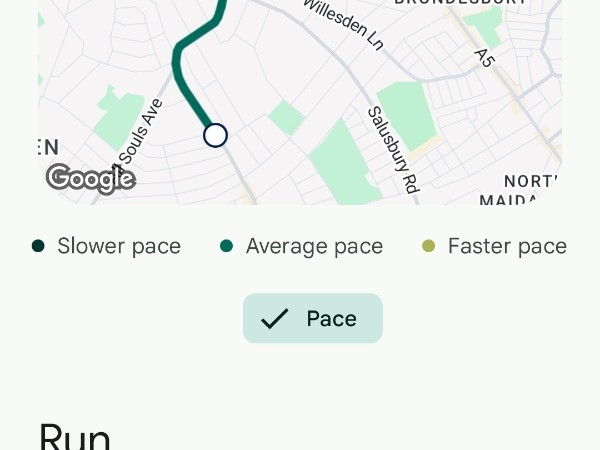The image size is (600, 450).
Task: Toggle the Pace filter chip
Action: (x=312, y=319)
